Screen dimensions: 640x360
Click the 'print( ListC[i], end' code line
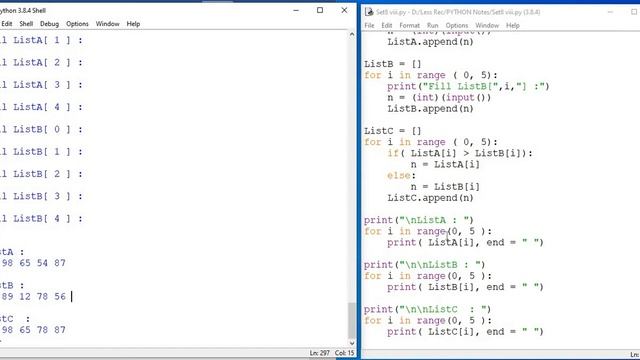(x=465, y=332)
